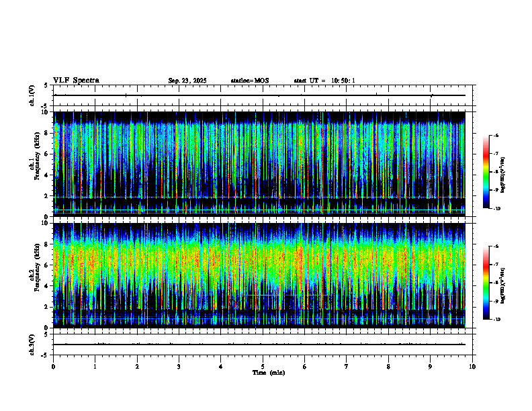Click the "start UT = 10:50: 1" text
This screenshot has width=532, height=411.
[324, 81]
